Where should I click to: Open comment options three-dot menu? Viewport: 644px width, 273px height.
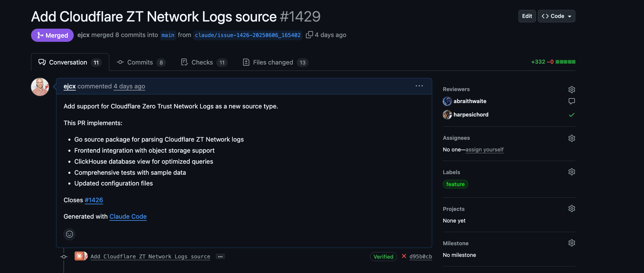(x=419, y=86)
